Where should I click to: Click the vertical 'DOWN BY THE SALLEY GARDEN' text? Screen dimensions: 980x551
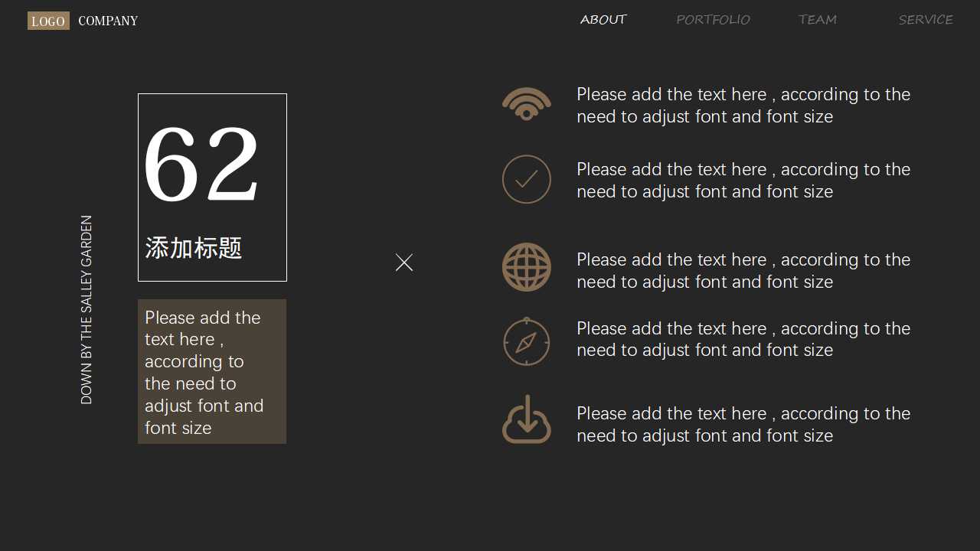(x=87, y=309)
